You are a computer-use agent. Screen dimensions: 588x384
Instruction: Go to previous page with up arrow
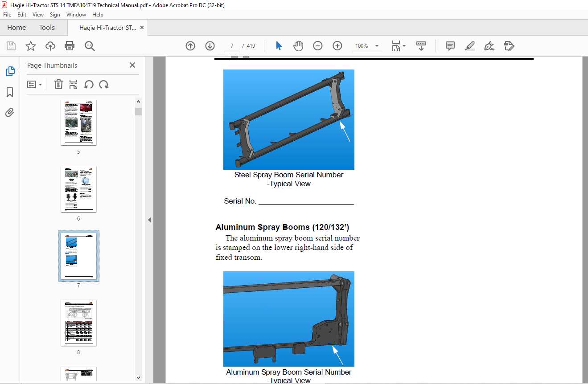pyautogui.click(x=190, y=46)
